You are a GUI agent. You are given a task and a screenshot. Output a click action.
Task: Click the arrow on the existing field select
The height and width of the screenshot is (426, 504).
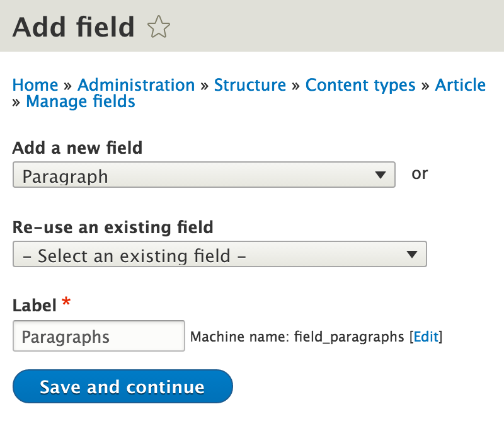pyautogui.click(x=411, y=255)
